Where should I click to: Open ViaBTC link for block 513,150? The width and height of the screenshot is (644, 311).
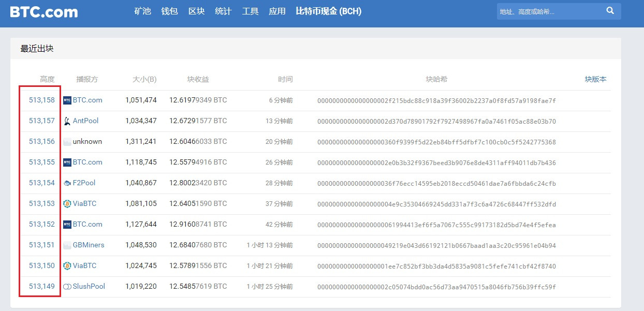click(84, 265)
